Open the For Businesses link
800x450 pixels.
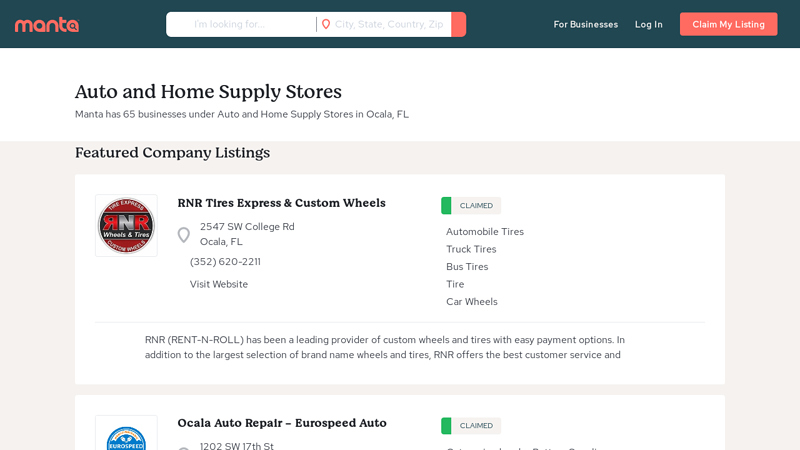pyautogui.click(x=586, y=24)
